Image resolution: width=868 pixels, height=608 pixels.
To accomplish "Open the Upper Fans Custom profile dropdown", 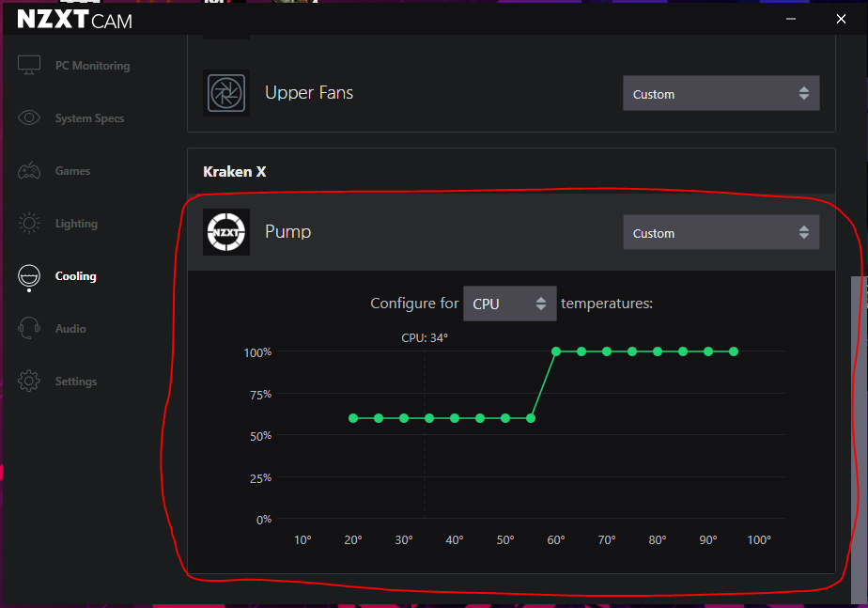I will click(721, 93).
